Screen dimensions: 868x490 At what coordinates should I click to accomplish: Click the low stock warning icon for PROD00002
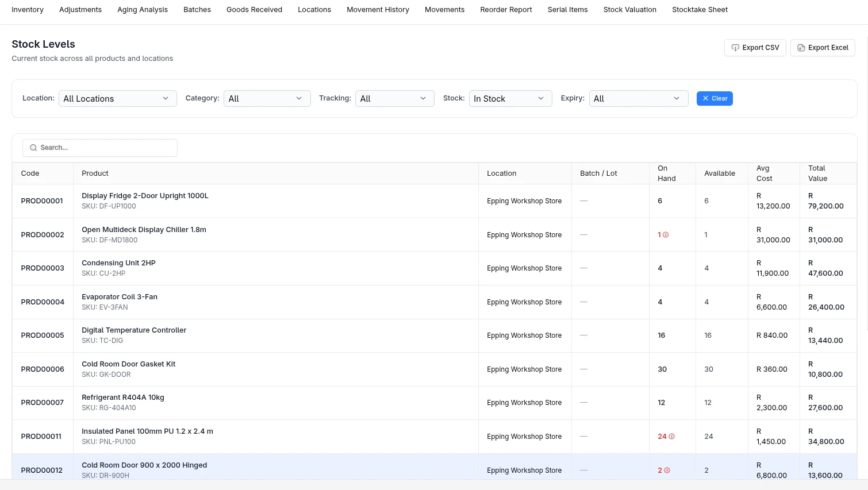666,235
